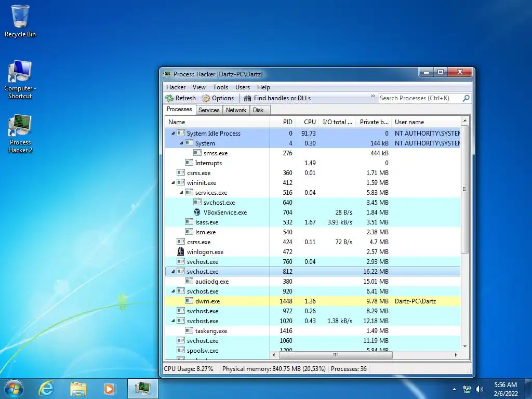This screenshot has height=399, width=532.
Task: Click the vertical scrollbar up arrow
Action: point(465,121)
